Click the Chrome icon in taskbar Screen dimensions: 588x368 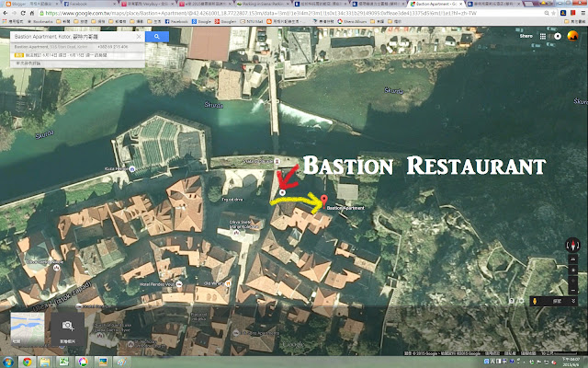[x=27, y=362]
